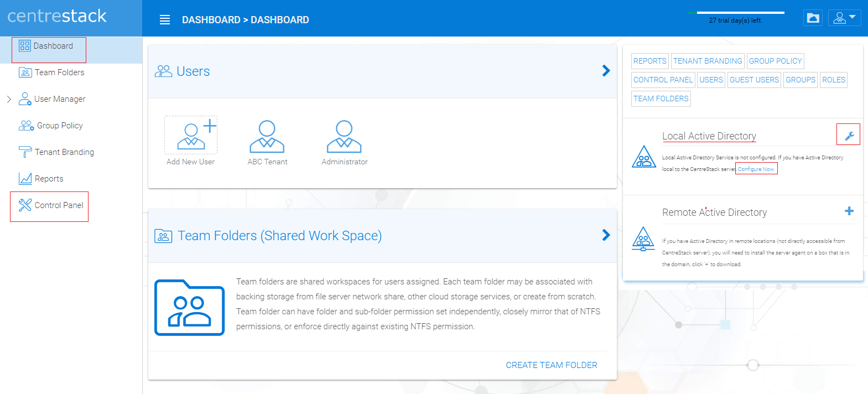Click the Group Policy sidebar icon

(26, 126)
